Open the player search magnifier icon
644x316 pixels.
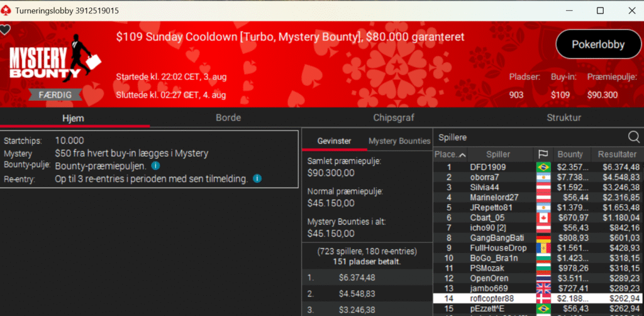634,137
